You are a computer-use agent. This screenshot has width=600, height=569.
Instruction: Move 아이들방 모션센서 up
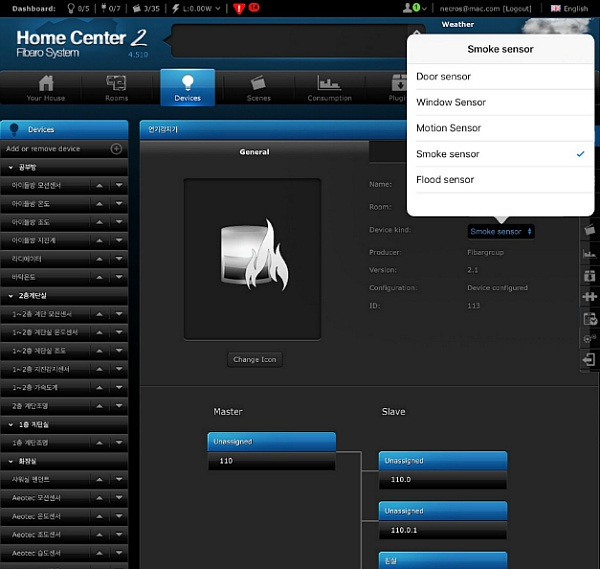(x=99, y=186)
